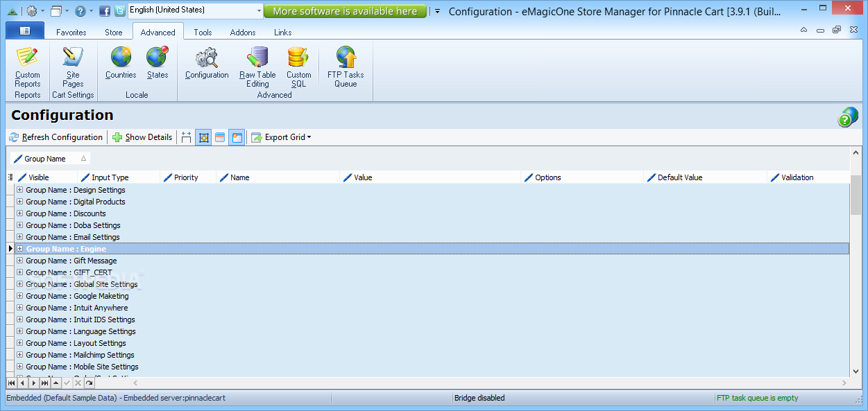Switch to the Tools tab

pos(203,32)
